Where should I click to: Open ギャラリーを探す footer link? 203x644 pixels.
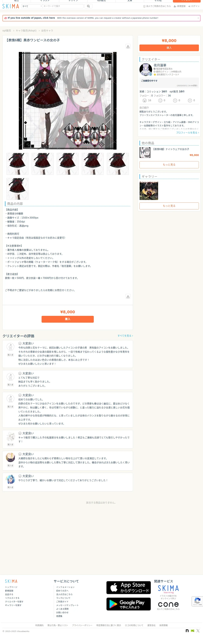click(13, 605)
